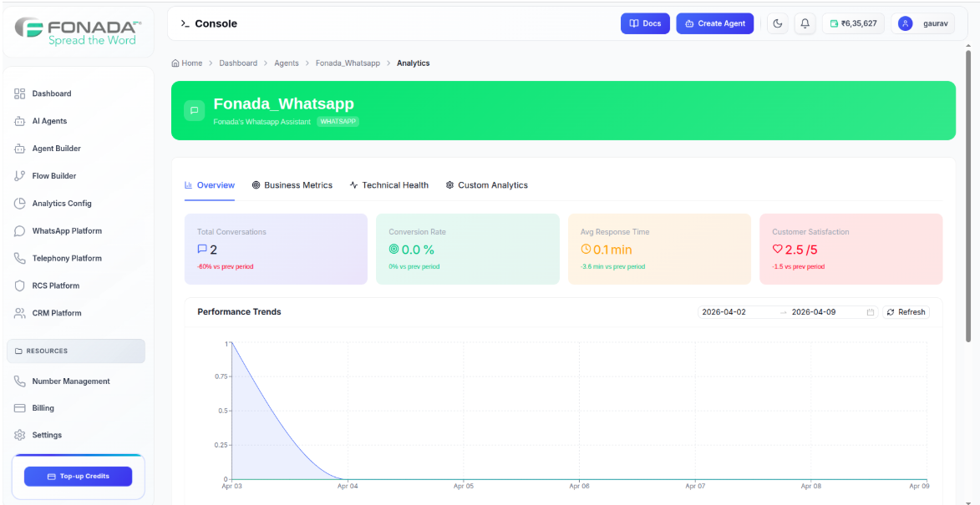Click the Number Management phone icon

[x=19, y=381]
